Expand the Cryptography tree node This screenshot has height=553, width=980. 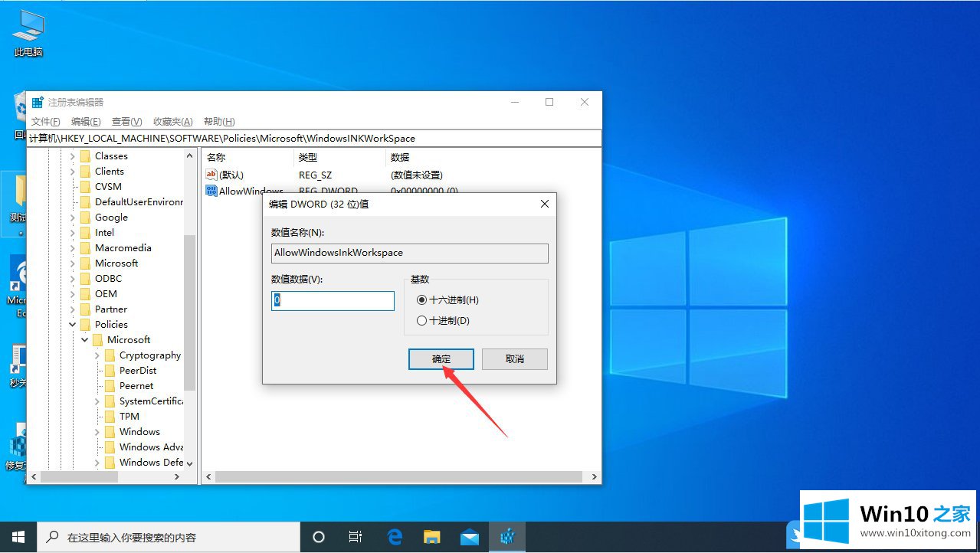[97, 355]
